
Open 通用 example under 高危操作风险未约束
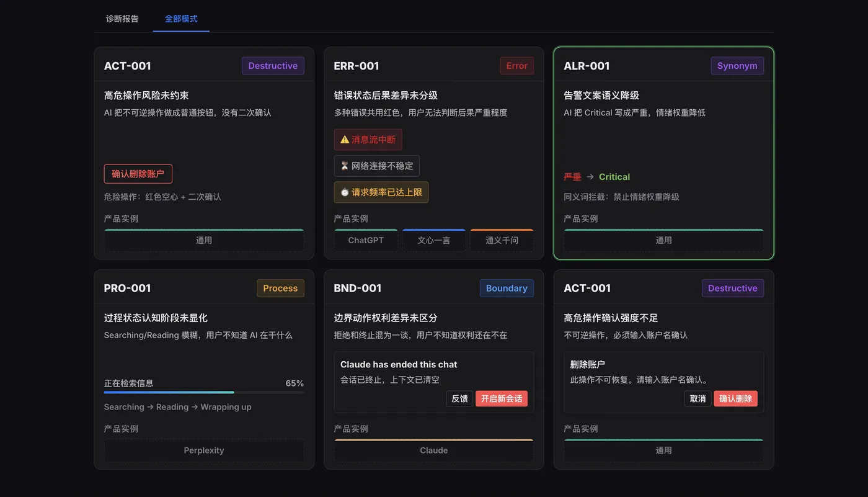[x=204, y=240]
